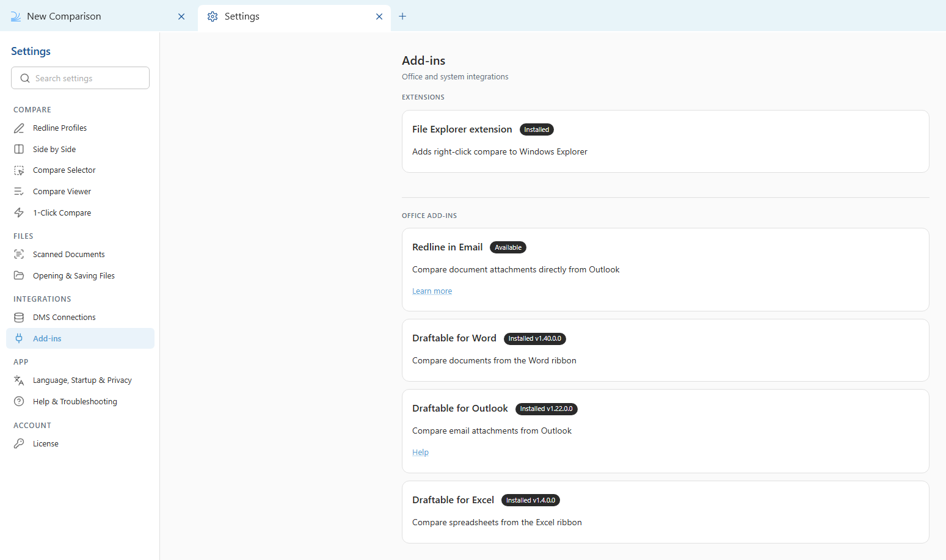Click the Scanned Documents scan icon
The image size is (946, 560).
(19, 255)
